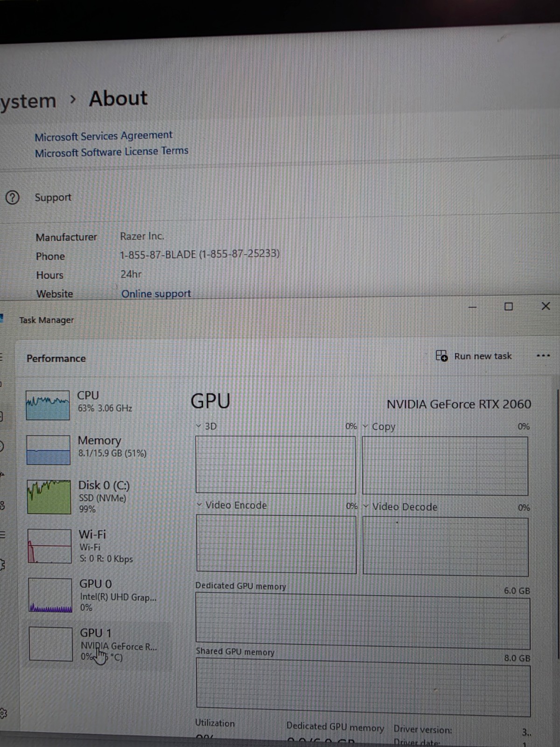Screen dimensions: 560x747
Task: Click the Run new task button label
Action: tap(483, 356)
